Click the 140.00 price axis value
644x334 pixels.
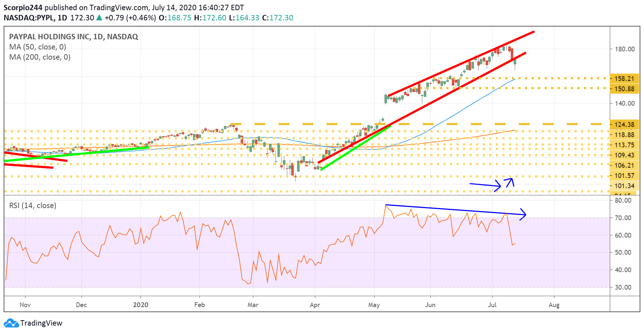pos(625,103)
